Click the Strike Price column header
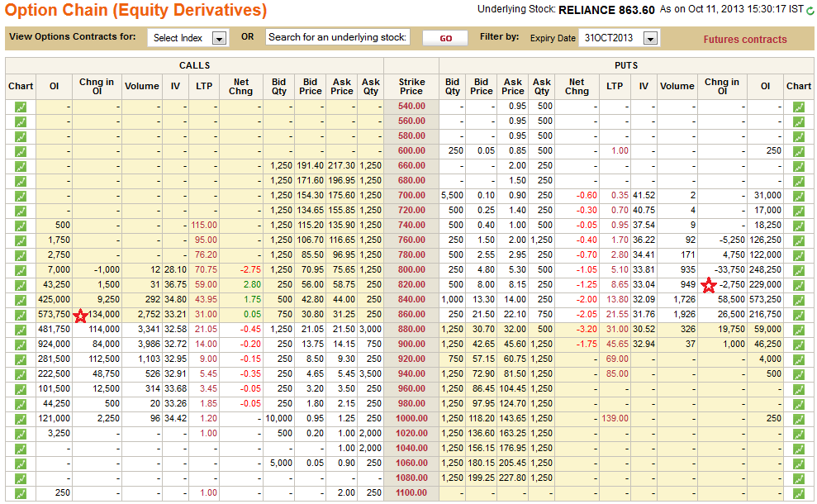The width and height of the screenshot is (817, 504). pos(411,87)
